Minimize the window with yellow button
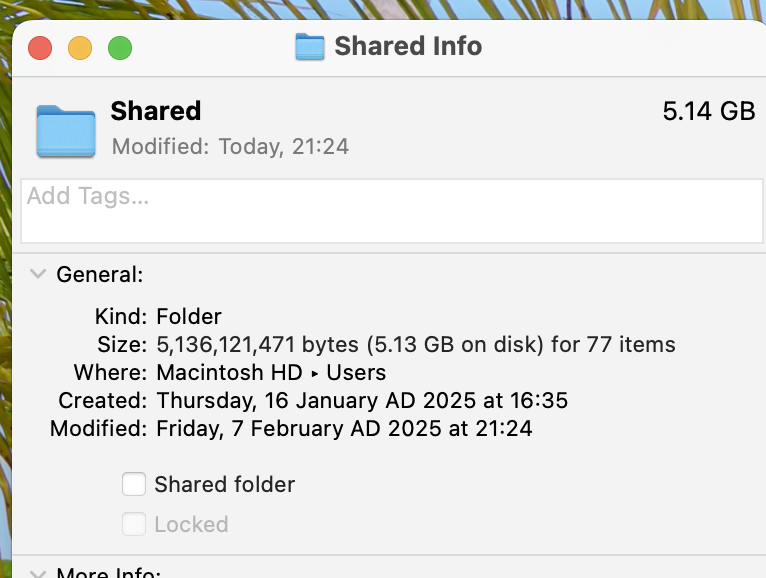766x578 pixels. (80, 48)
